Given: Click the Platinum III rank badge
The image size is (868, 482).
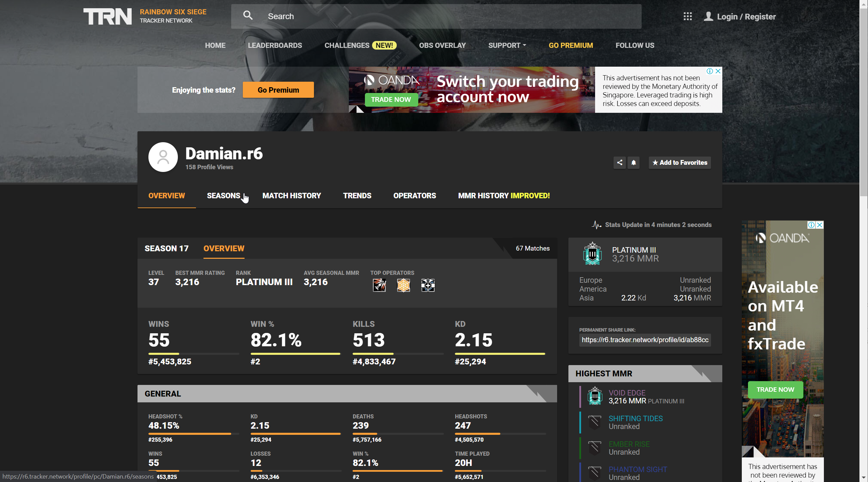Looking at the screenshot, I should coord(592,254).
